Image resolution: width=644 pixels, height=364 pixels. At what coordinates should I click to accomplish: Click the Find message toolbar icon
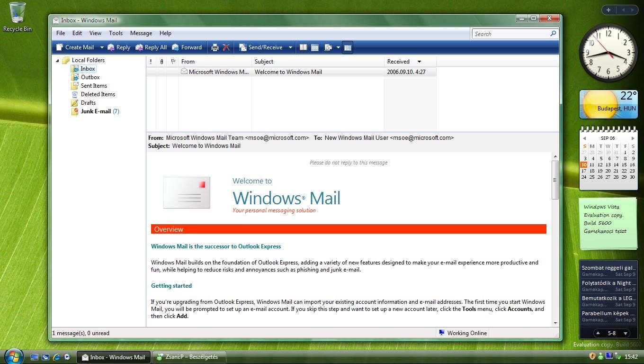coord(328,47)
